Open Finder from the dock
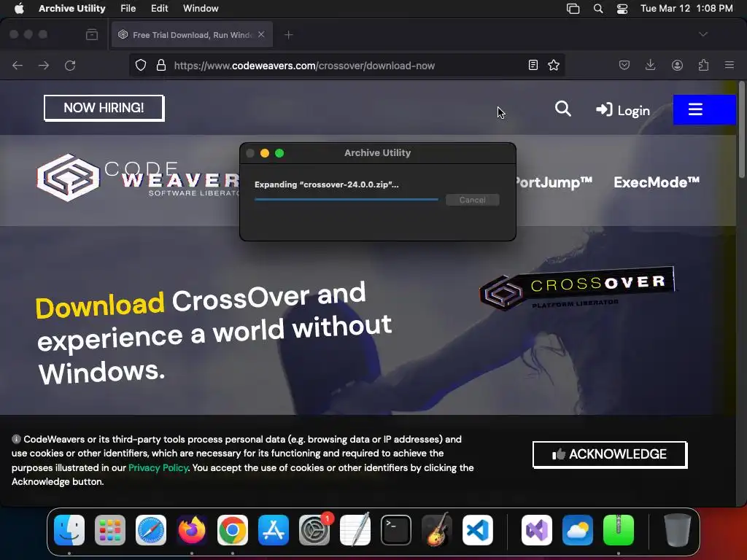This screenshot has width=747, height=560. [x=69, y=530]
